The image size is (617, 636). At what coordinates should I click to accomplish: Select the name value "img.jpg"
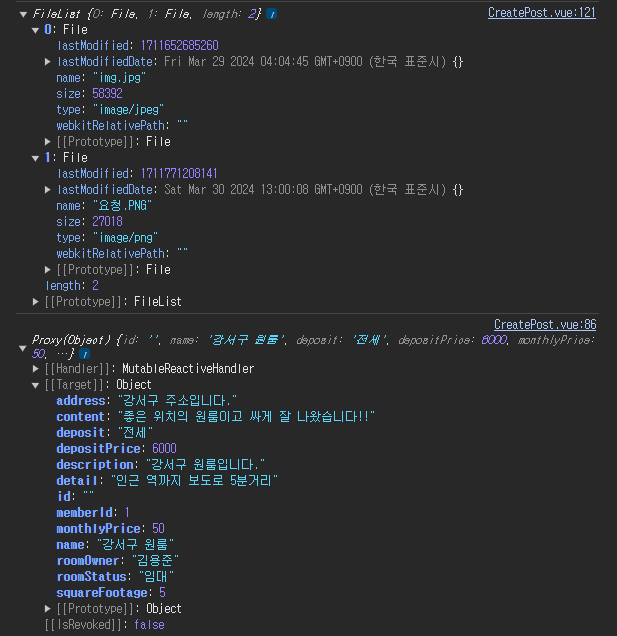point(119,77)
